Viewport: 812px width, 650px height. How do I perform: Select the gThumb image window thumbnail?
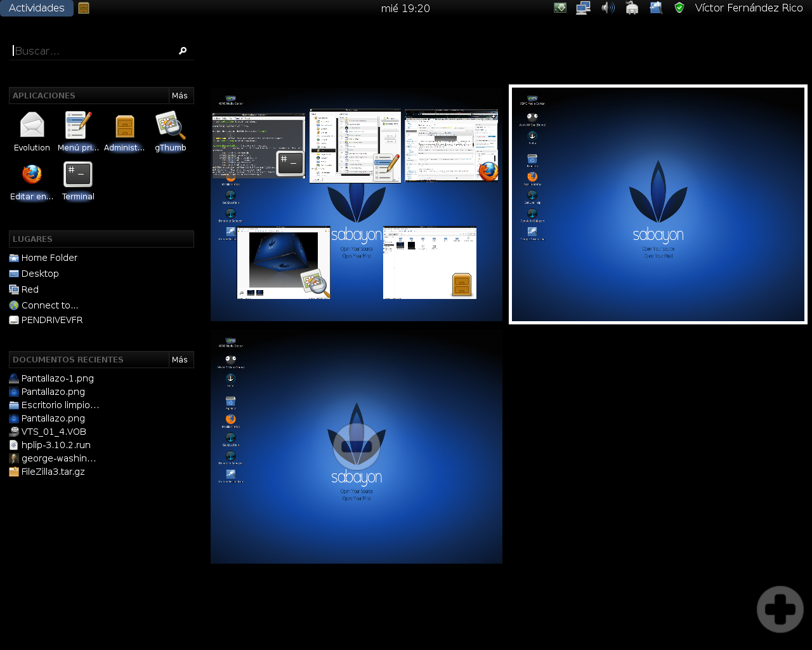point(284,262)
